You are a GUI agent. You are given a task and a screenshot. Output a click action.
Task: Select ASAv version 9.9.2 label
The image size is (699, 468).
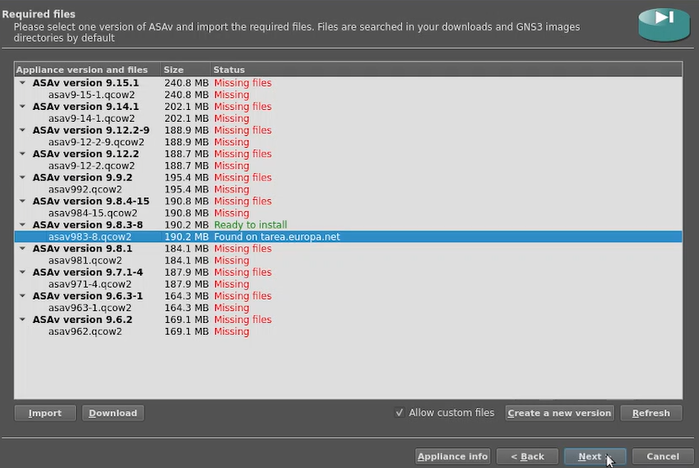[x=82, y=177]
